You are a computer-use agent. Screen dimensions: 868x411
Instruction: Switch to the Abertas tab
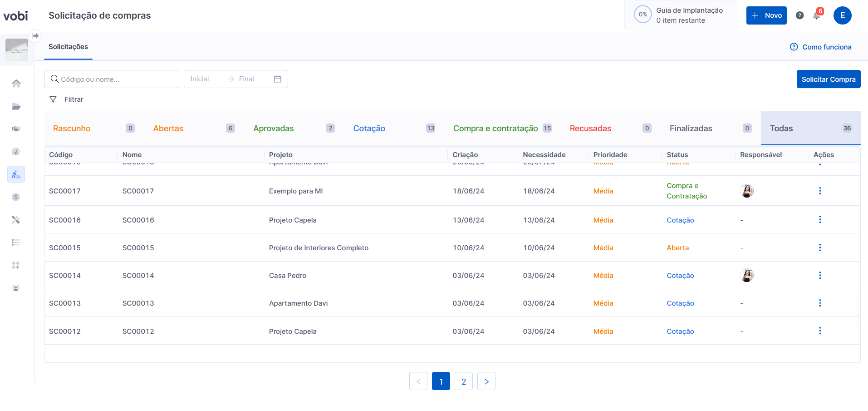168,129
